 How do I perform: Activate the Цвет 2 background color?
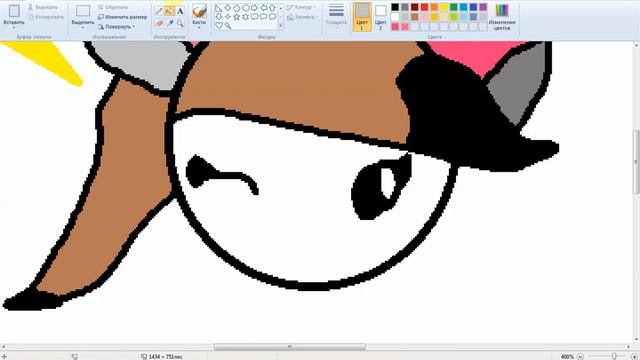(x=380, y=17)
